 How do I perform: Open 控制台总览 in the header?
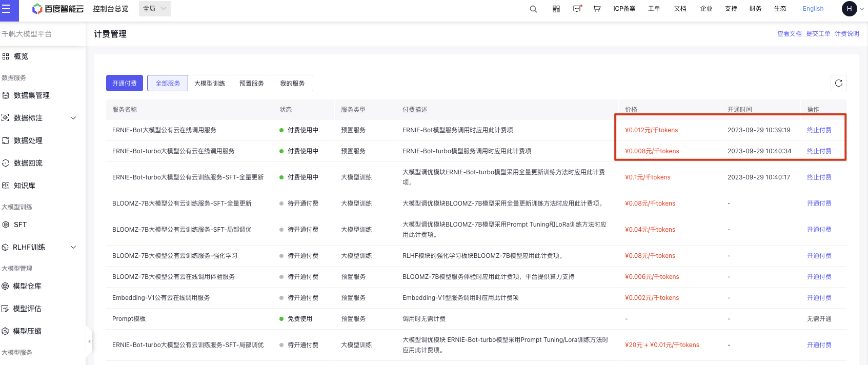coord(111,9)
